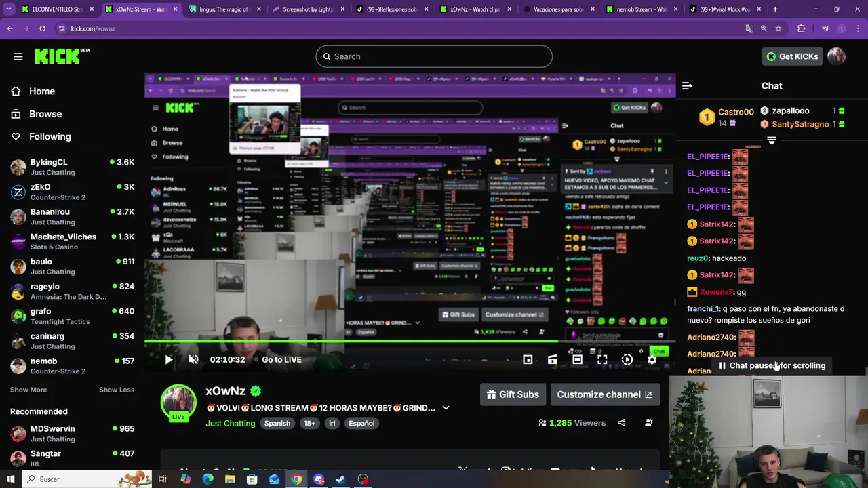Enter fullscreen video mode

[602, 360]
